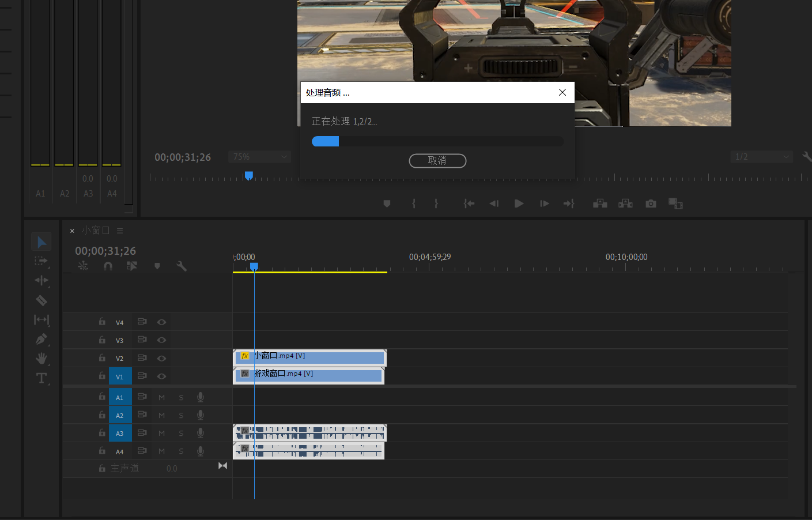Hide V1 track output
812x520 pixels.
[x=162, y=376]
